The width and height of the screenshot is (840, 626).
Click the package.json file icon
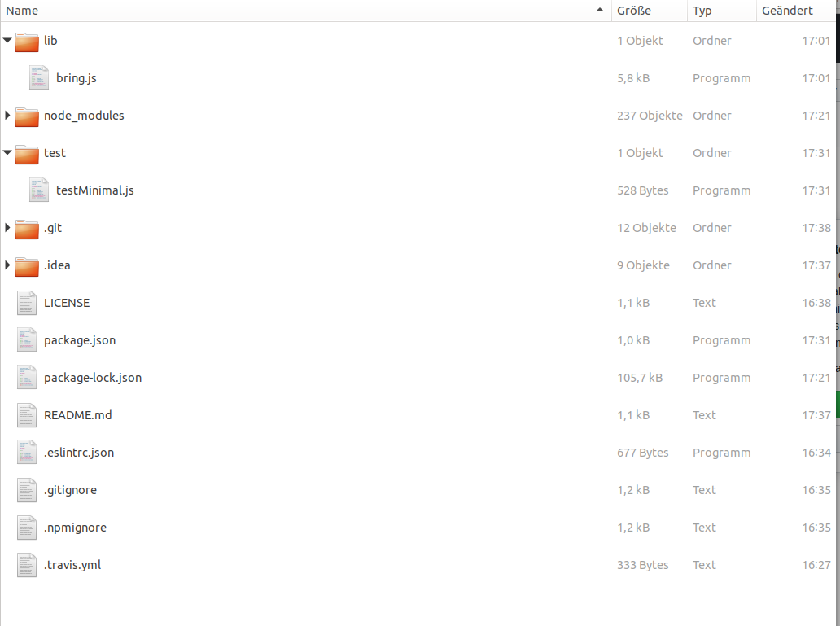click(x=26, y=339)
